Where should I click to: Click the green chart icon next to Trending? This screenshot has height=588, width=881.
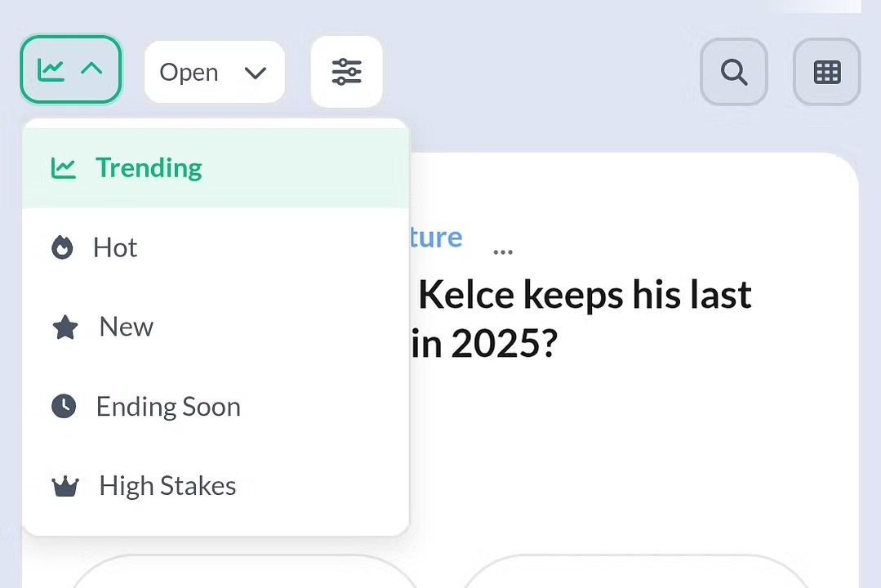[64, 168]
